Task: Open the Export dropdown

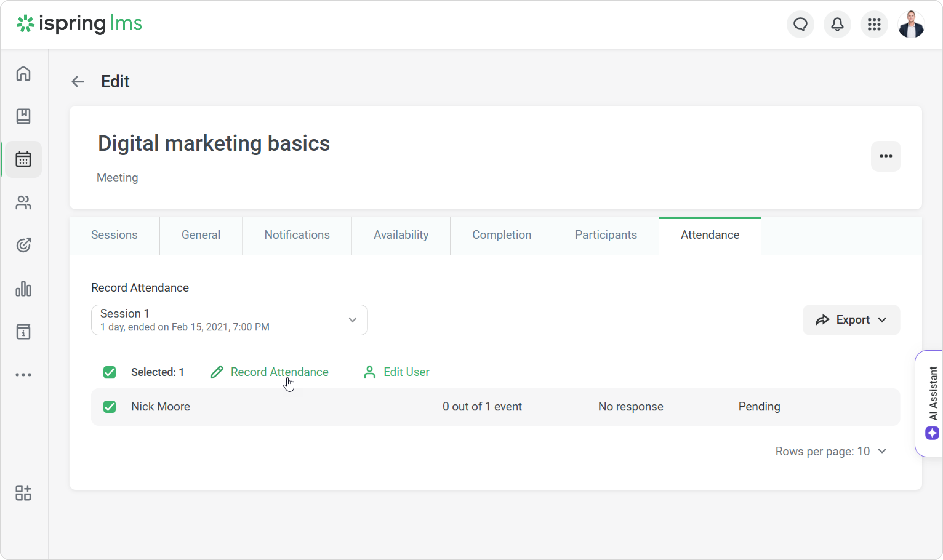Action: pos(851,320)
